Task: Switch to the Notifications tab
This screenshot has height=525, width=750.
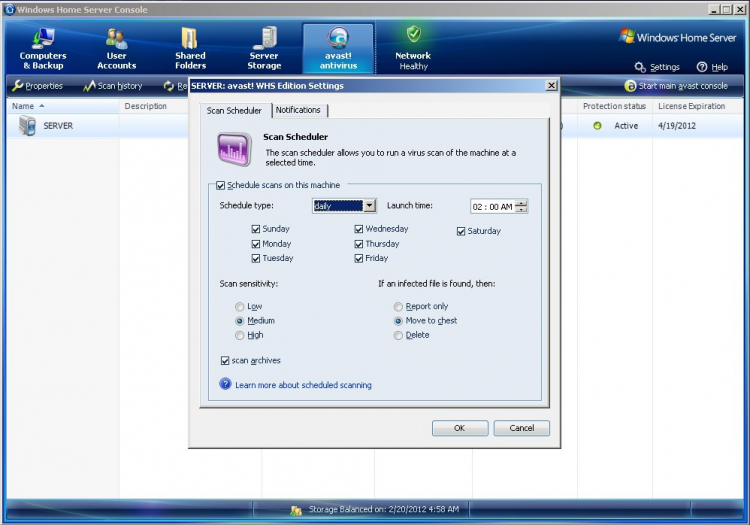Action: click(298, 110)
